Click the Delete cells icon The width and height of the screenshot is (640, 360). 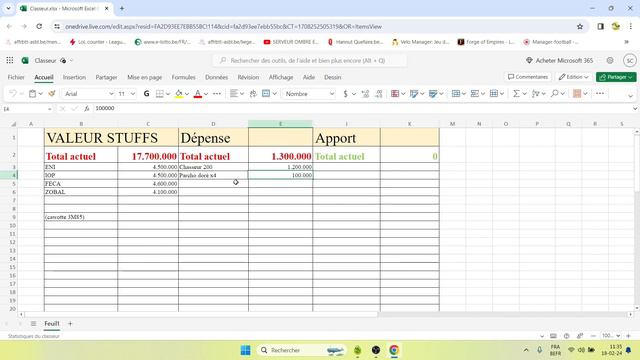coord(475,94)
